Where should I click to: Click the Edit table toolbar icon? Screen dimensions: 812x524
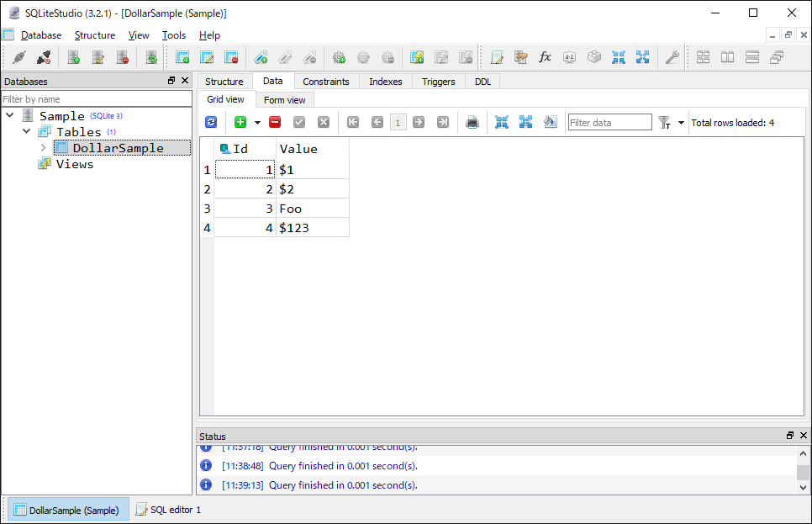tap(207, 57)
